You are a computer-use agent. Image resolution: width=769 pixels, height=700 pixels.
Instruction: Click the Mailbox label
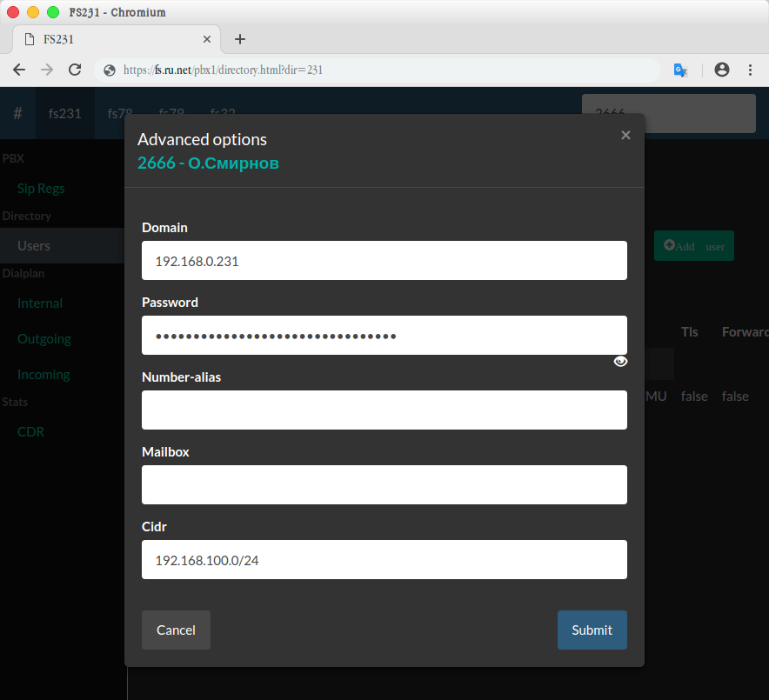tap(165, 452)
